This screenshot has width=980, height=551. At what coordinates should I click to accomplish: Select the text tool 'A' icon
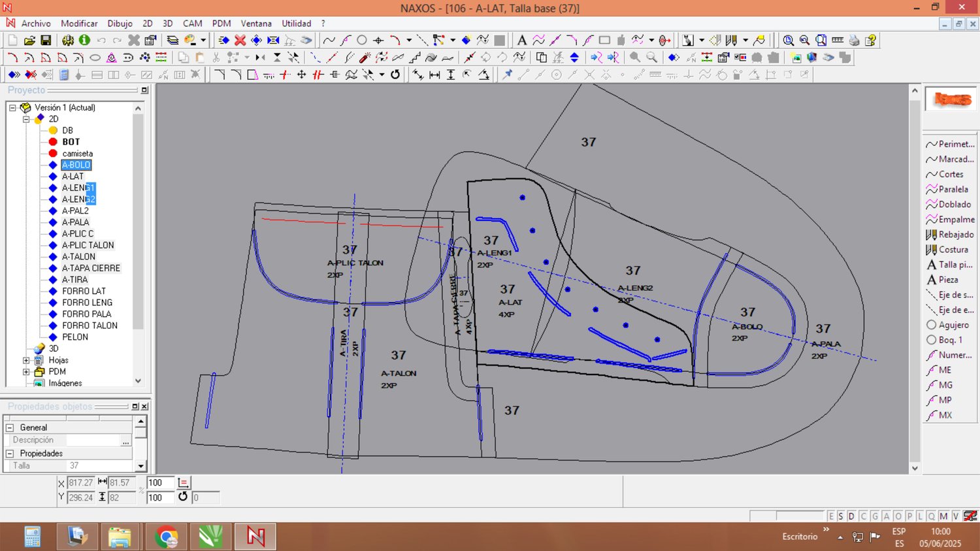[x=521, y=41]
